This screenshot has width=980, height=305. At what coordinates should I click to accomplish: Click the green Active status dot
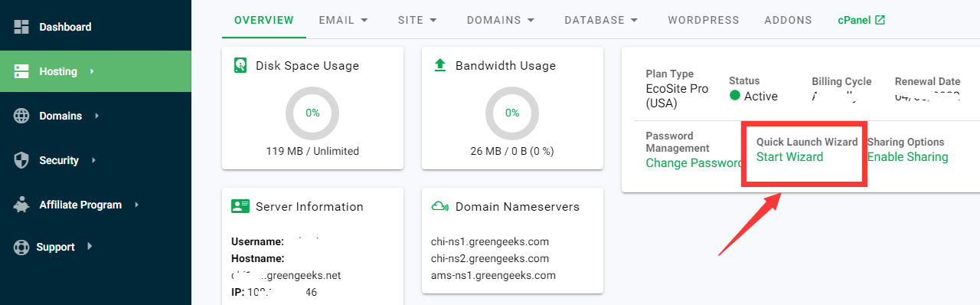click(735, 96)
